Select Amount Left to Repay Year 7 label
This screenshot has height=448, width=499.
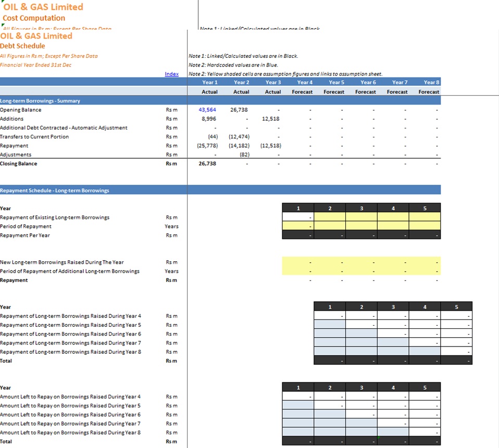(70, 424)
